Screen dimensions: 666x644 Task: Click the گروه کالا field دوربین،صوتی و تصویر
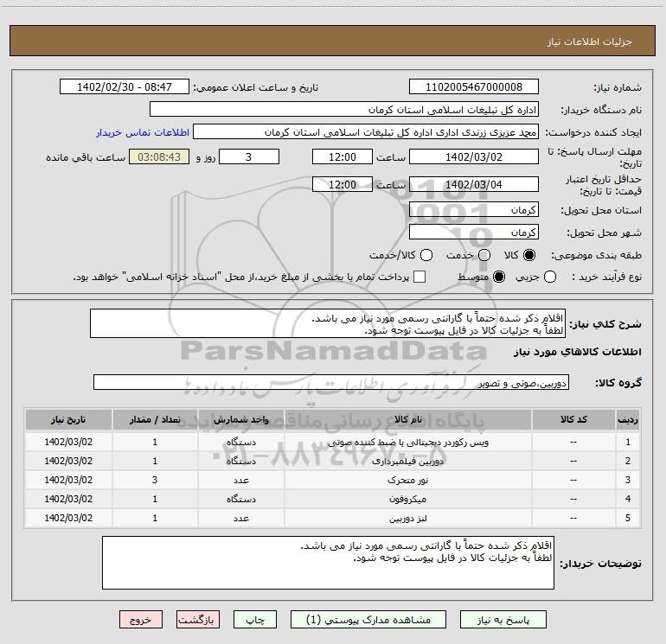pos(331,382)
